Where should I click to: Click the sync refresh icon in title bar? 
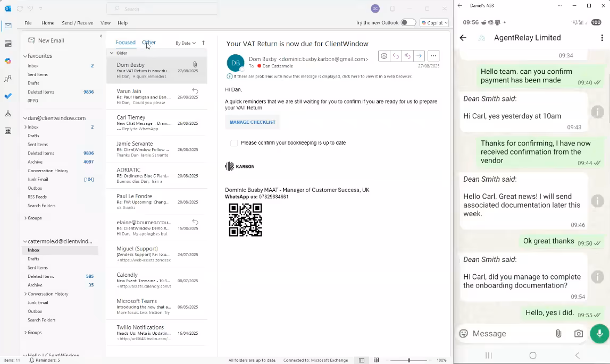pos(20,9)
